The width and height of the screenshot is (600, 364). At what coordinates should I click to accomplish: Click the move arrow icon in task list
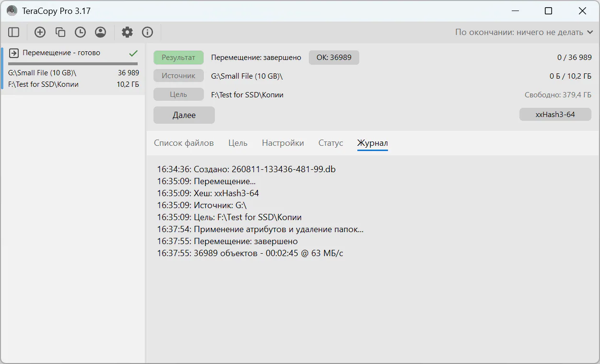[14, 53]
